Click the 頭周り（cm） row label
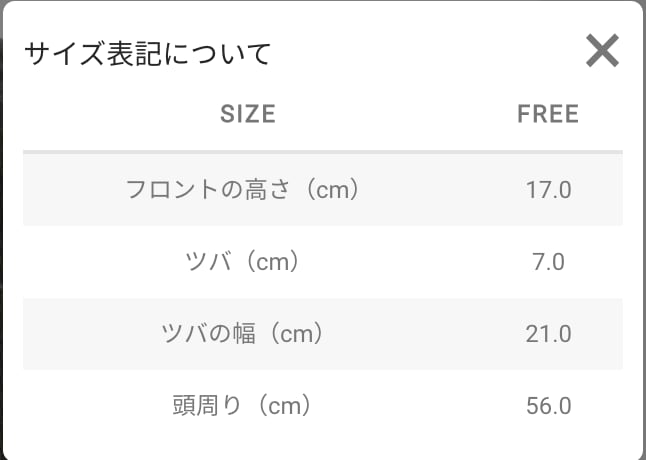The width and height of the screenshot is (646, 460). point(244,406)
